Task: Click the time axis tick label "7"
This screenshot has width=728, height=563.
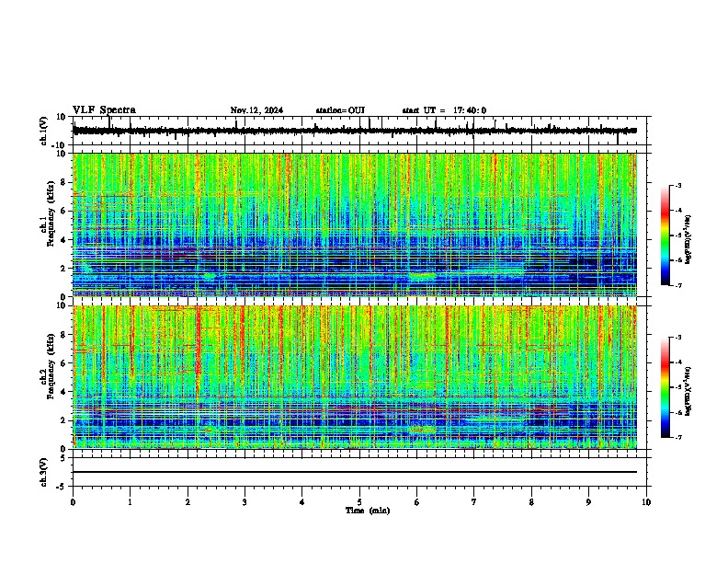Action: (x=474, y=502)
